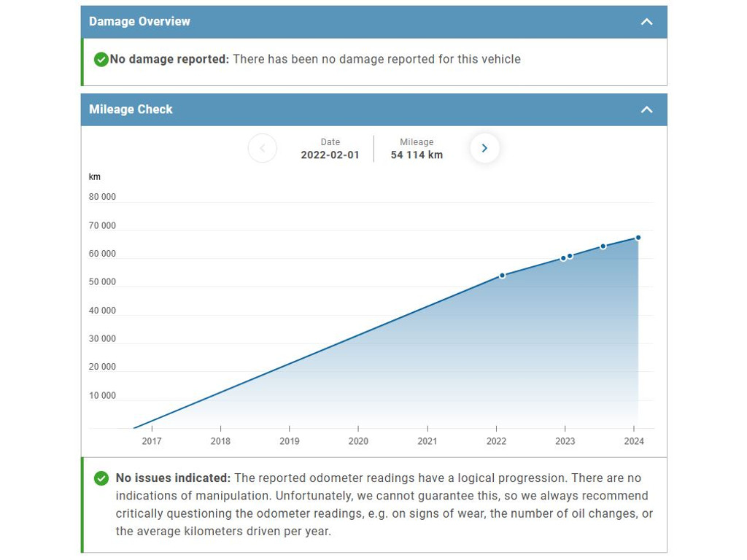Collapse the Damage Overview section chevron
The width and height of the screenshot is (747, 560).
646,22
